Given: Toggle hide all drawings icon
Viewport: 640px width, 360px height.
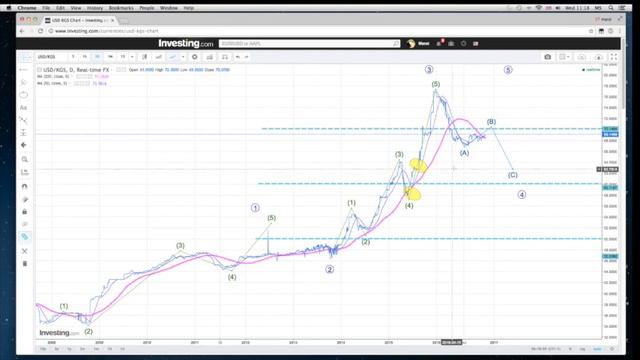Looking at the screenshot, I should (x=24, y=224).
